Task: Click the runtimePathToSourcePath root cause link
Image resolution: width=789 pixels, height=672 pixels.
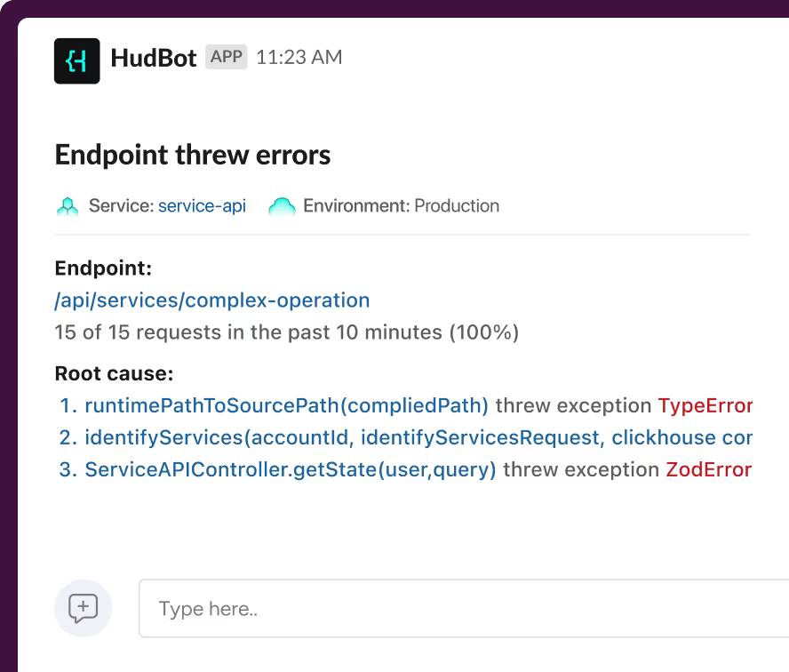Action: click(285, 405)
